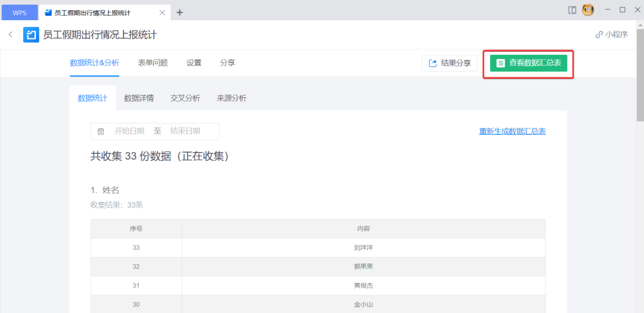Viewport: 644px width, 313px height.
Task: Click row number 33 cell
Action: [x=137, y=247]
